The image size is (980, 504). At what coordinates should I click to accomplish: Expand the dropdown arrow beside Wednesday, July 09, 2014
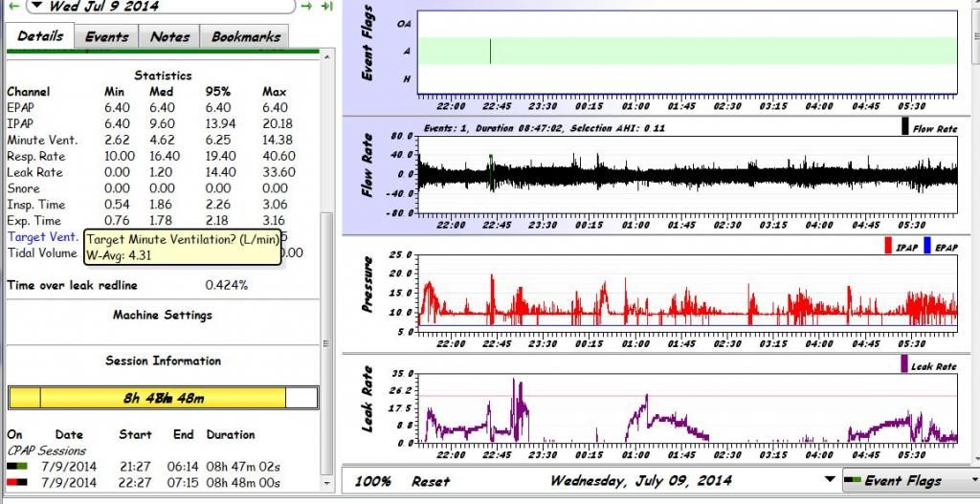(828, 479)
